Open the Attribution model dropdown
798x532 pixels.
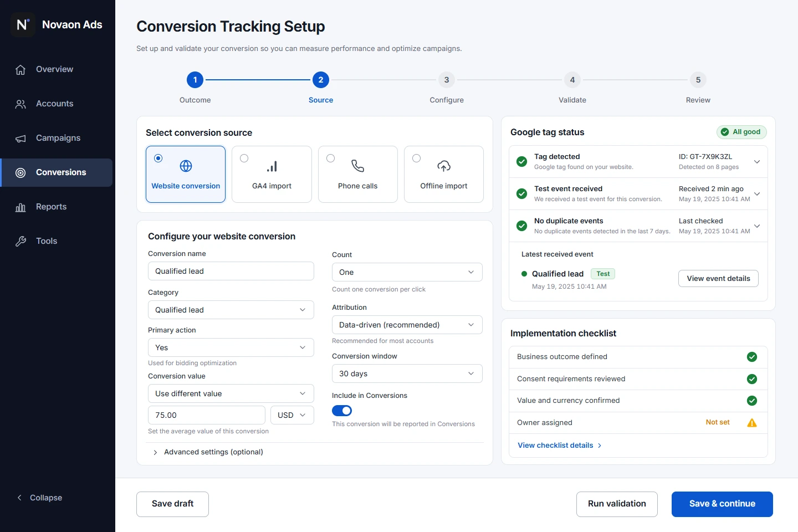click(x=407, y=325)
